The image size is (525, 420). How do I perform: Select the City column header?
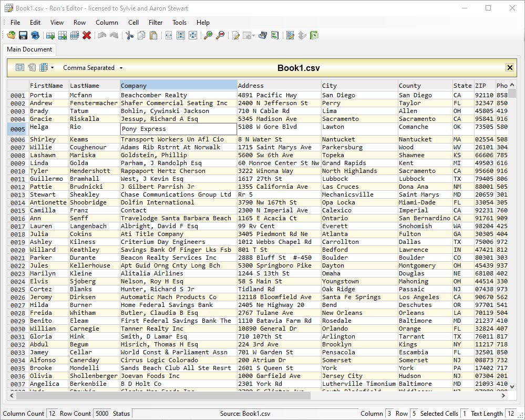(x=359, y=85)
